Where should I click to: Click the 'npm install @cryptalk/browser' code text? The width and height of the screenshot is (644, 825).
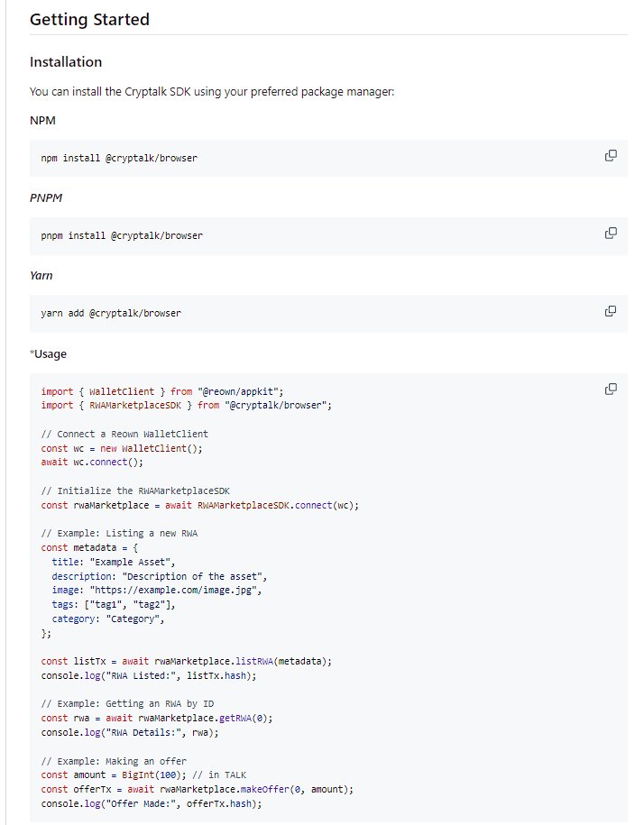coord(119,158)
